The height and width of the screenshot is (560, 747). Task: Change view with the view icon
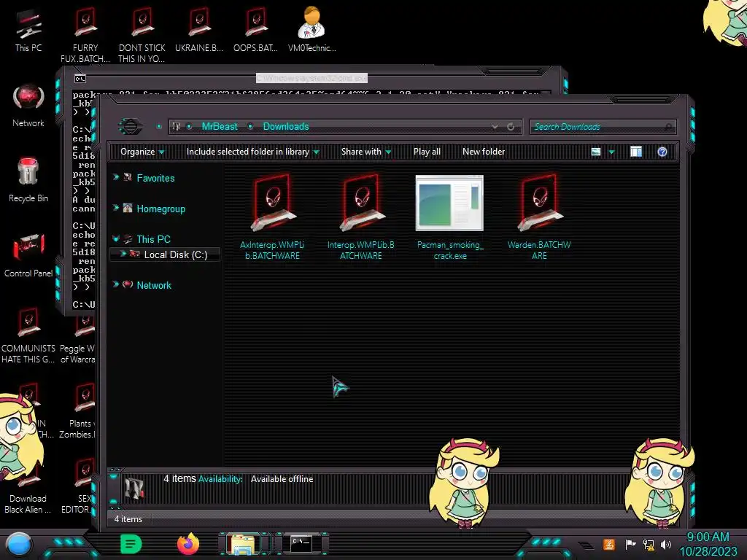596,152
